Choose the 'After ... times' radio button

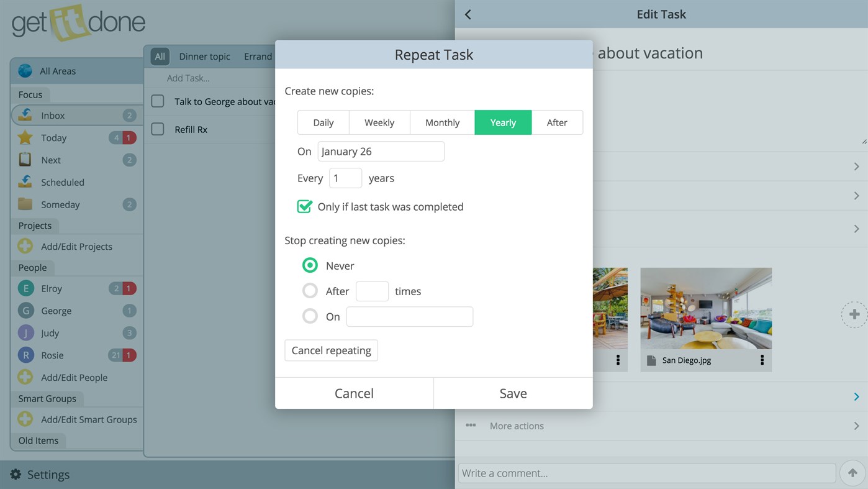310,290
